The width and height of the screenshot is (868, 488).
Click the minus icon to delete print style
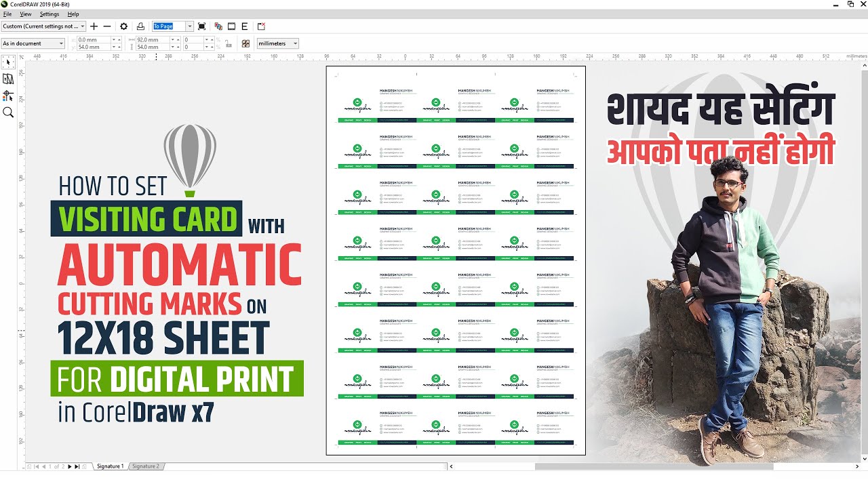[106, 26]
